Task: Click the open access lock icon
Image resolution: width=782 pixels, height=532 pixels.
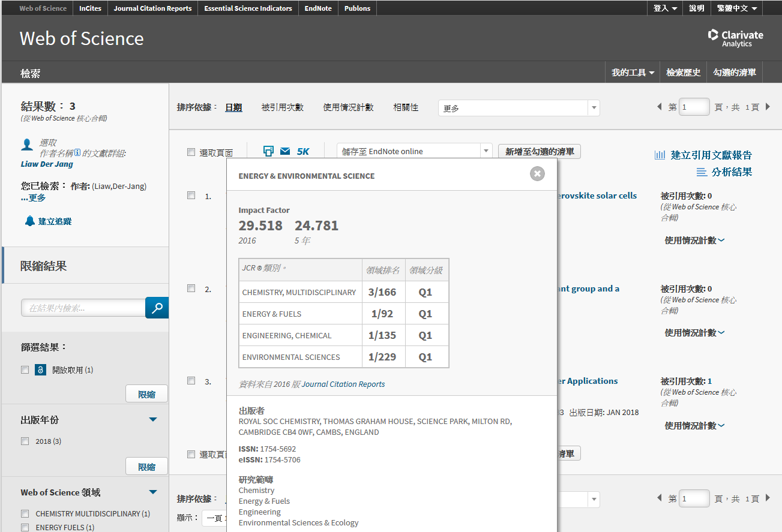Action: coord(40,370)
